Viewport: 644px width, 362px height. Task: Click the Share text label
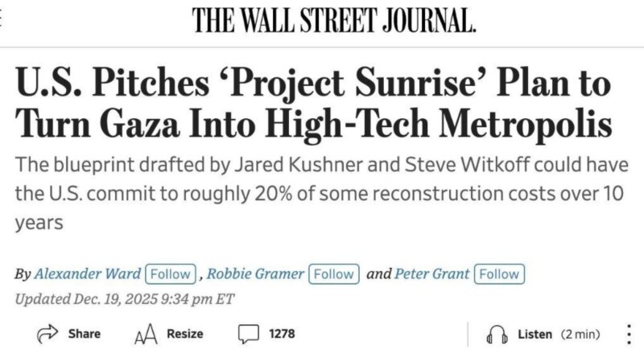[84, 334]
